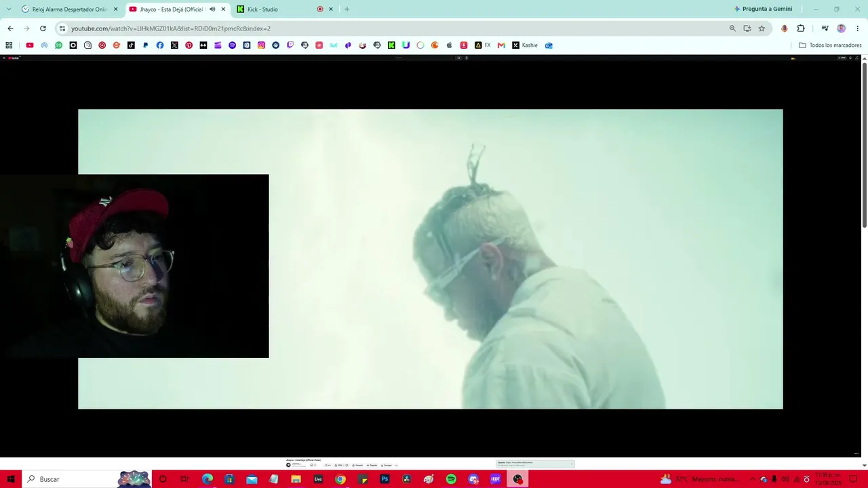Open the weather widget in taskbar
The height and width of the screenshot is (488, 868).
pyautogui.click(x=700, y=479)
